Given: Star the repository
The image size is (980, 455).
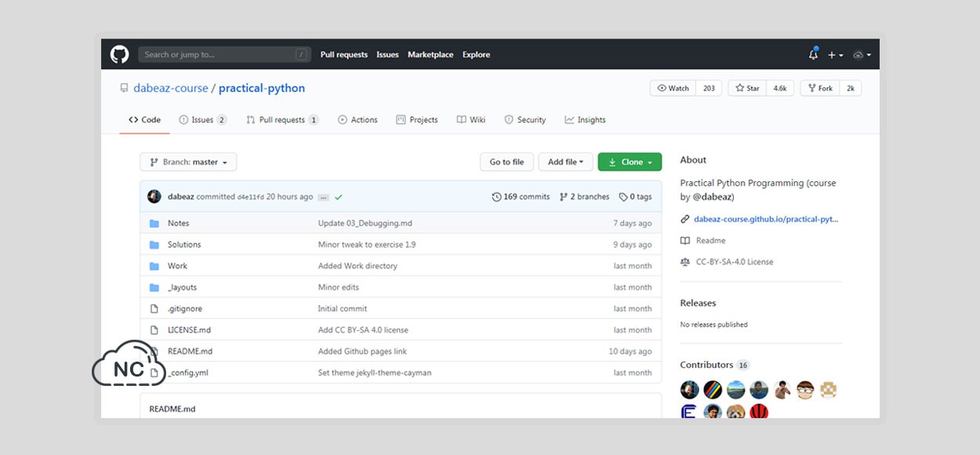Looking at the screenshot, I should coord(747,88).
